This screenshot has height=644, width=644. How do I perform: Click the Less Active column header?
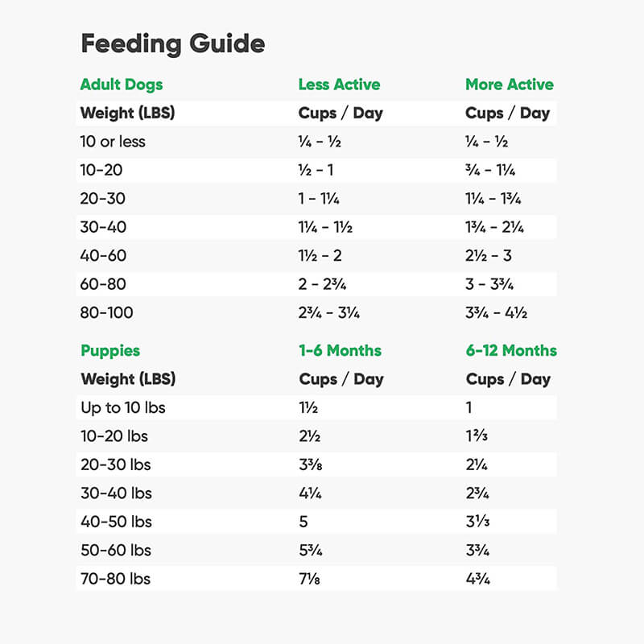click(x=339, y=85)
